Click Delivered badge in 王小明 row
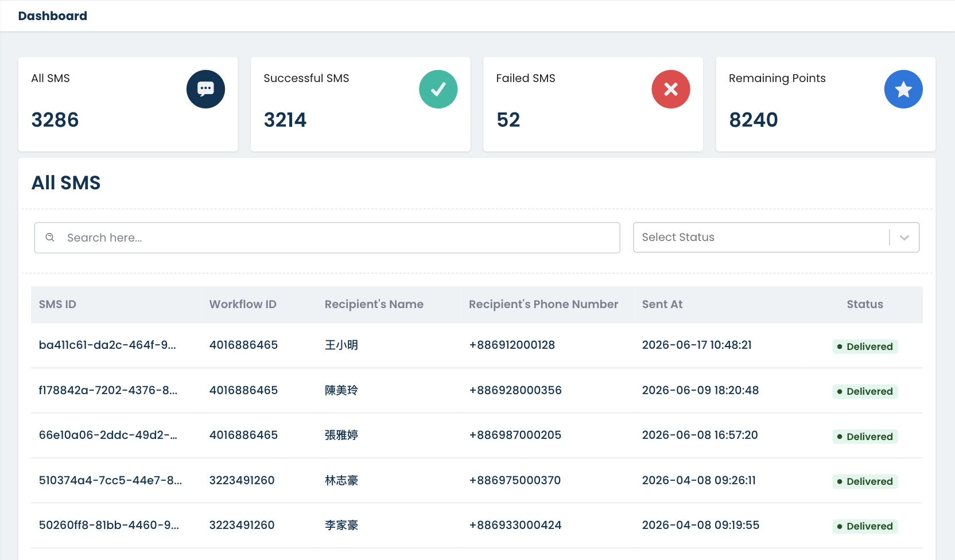Image resolution: width=955 pixels, height=560 pixels. click(x=865, y=347)
